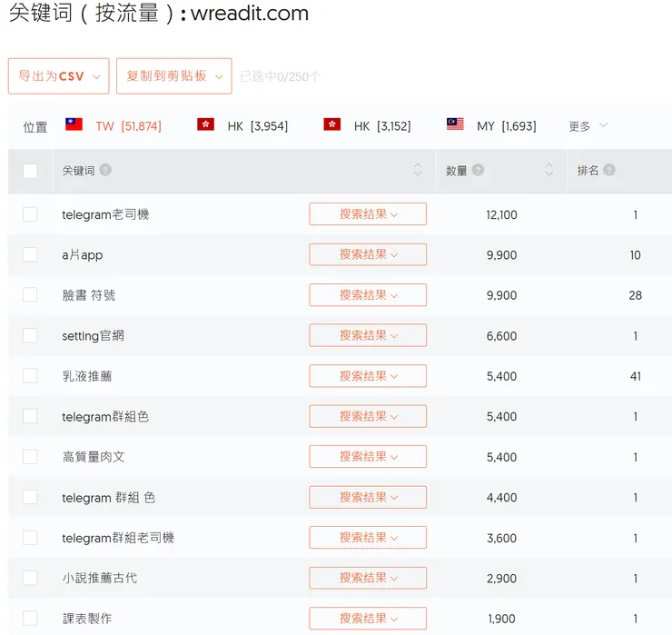The width and height of the screenshot is (672, 635).
Task: Open 搜索结果 dropdown for telegram老司機
Action: tap(368, 214)
